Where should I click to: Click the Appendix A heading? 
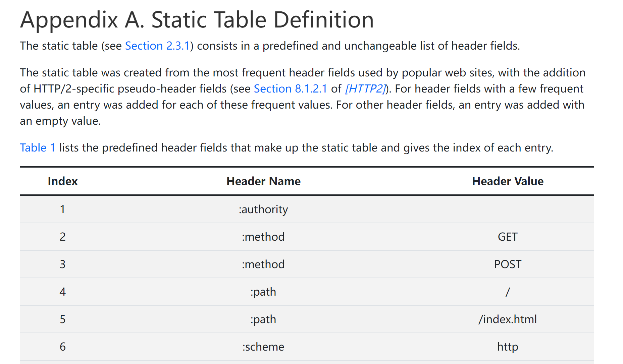point(197,19)
